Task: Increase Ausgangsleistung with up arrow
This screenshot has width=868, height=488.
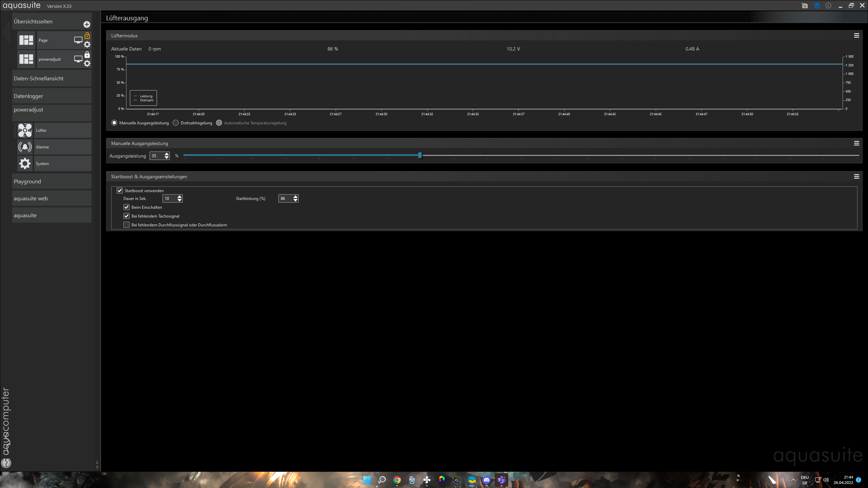Action: pos(166,154)
